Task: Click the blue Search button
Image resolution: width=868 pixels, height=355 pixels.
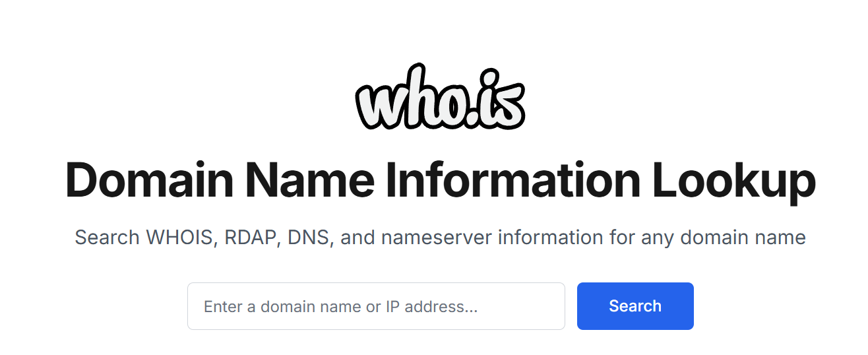Action: coord(635,306)
